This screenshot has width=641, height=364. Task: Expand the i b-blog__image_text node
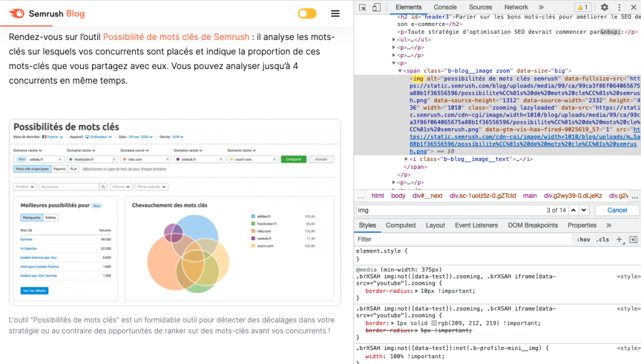point(406,159)
